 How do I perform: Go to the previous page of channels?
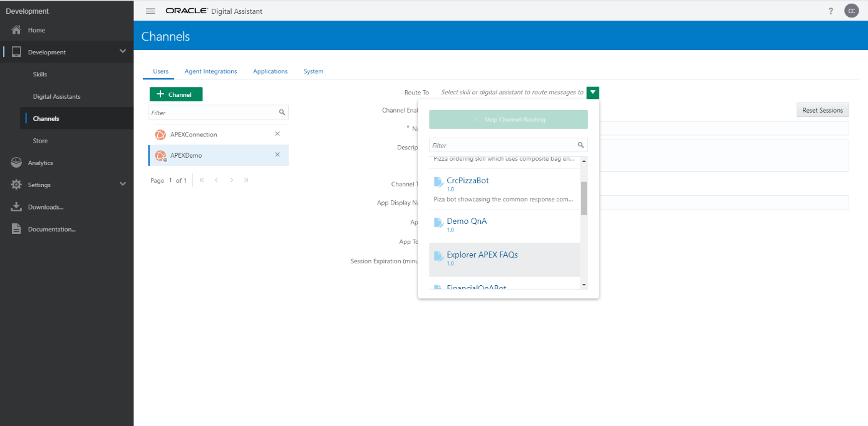pos(216,180)
